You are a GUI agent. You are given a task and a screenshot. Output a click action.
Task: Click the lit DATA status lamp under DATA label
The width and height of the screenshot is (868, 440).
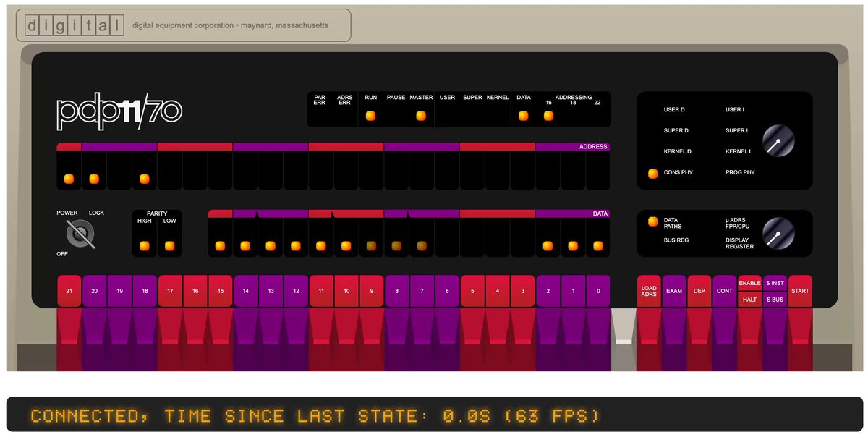(x=523, y=116)
